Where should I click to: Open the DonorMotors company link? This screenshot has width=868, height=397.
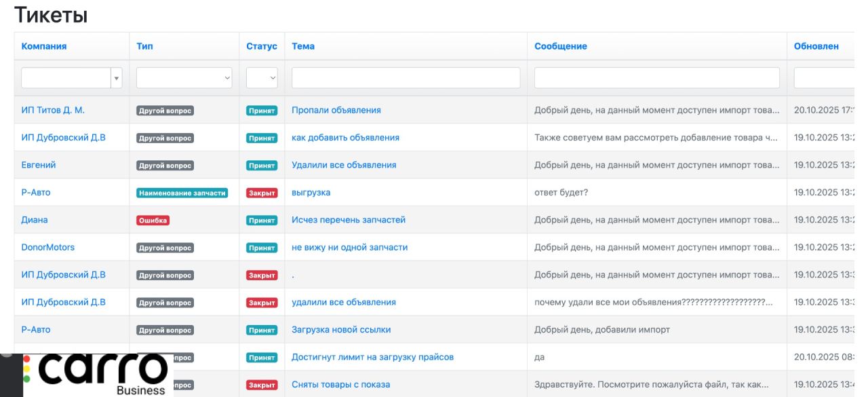[48, 248]
